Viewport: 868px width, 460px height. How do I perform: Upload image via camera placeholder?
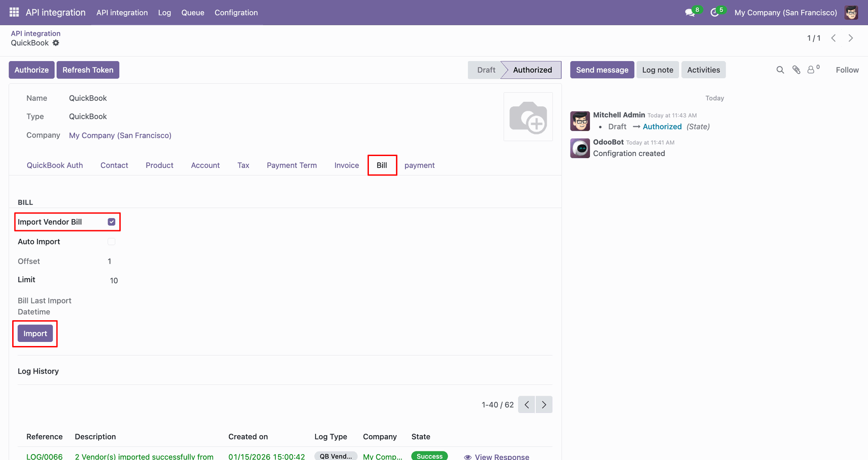pos(528,117)
